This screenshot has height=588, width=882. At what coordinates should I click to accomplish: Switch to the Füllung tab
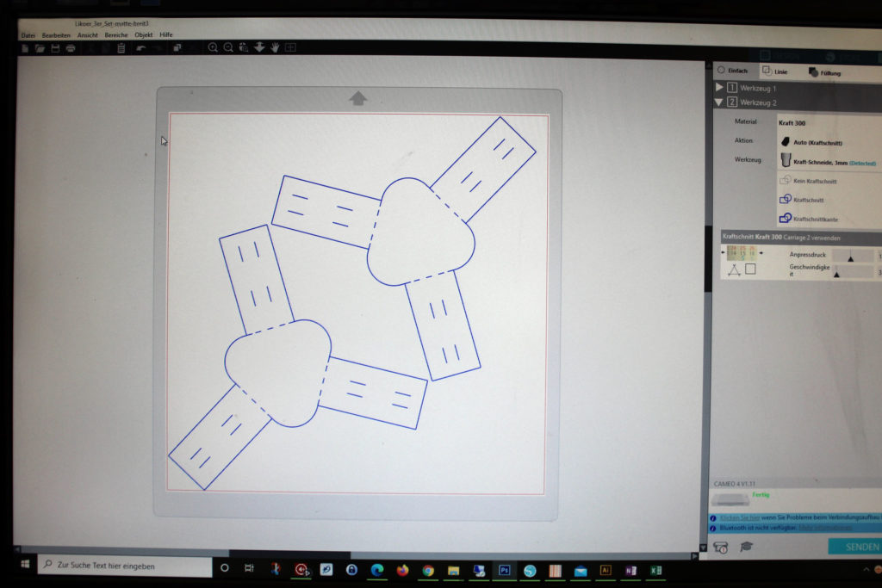coord(823,73)
